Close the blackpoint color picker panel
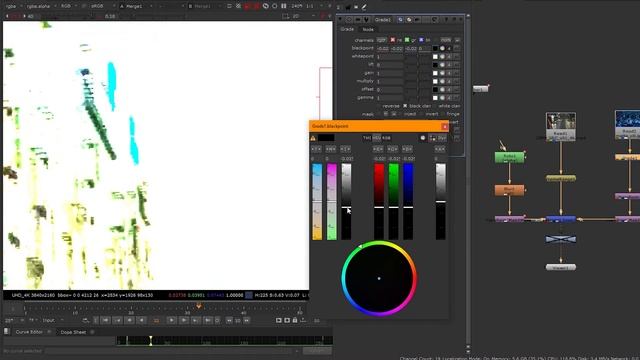640x360 pixels. 444,127
